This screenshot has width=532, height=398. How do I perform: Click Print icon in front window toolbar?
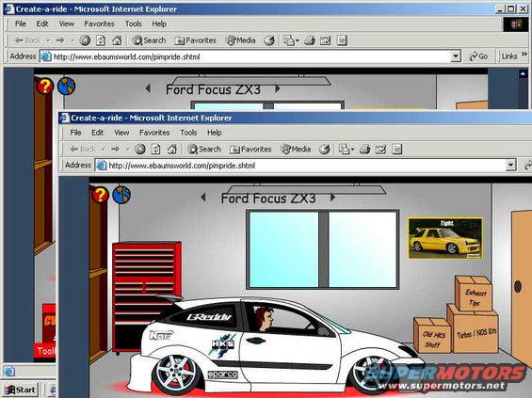pyautogui.click(x=364, y=150)
